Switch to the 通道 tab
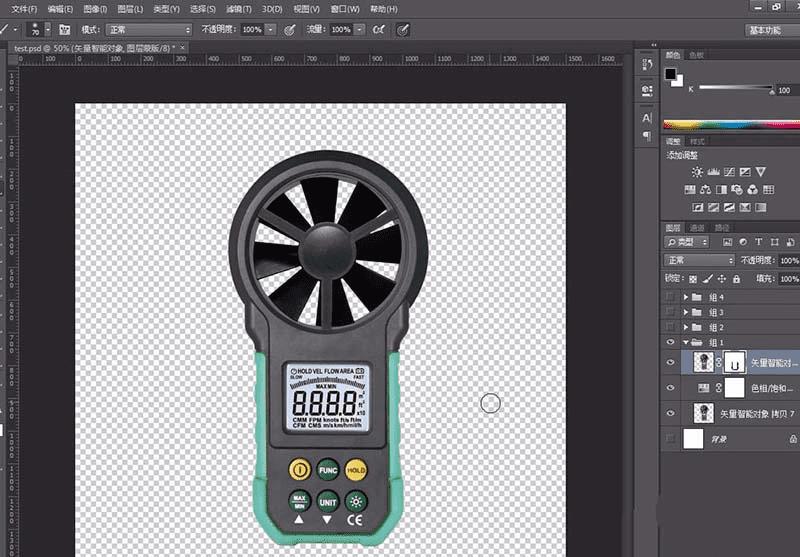This screenshot has width=800, height=557. pyautogui.click(x=698, y=228)
